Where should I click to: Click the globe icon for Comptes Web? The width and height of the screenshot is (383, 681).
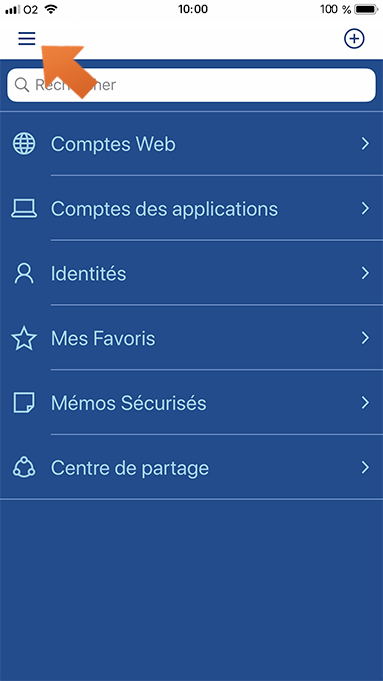pos(24,143)
